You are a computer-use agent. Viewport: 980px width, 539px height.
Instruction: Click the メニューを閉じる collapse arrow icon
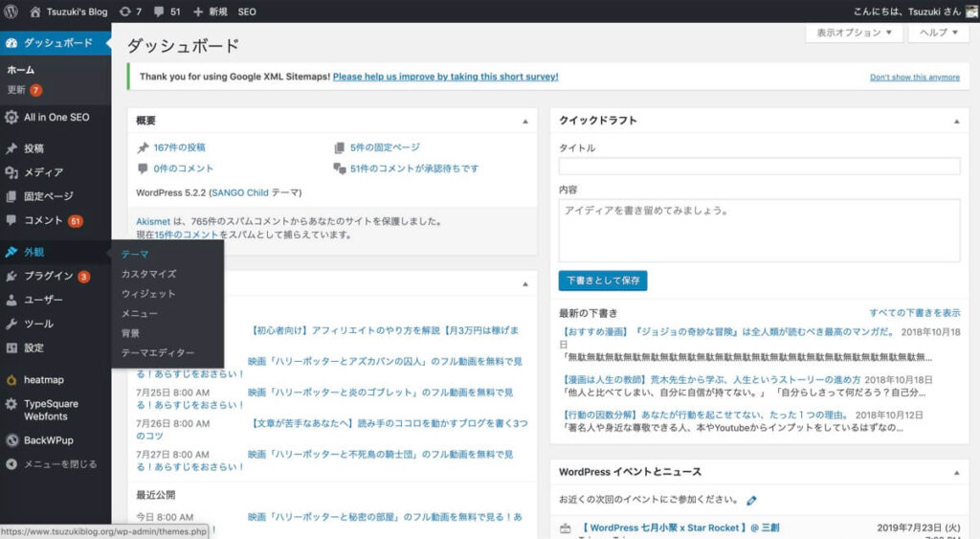coord(11,464)
